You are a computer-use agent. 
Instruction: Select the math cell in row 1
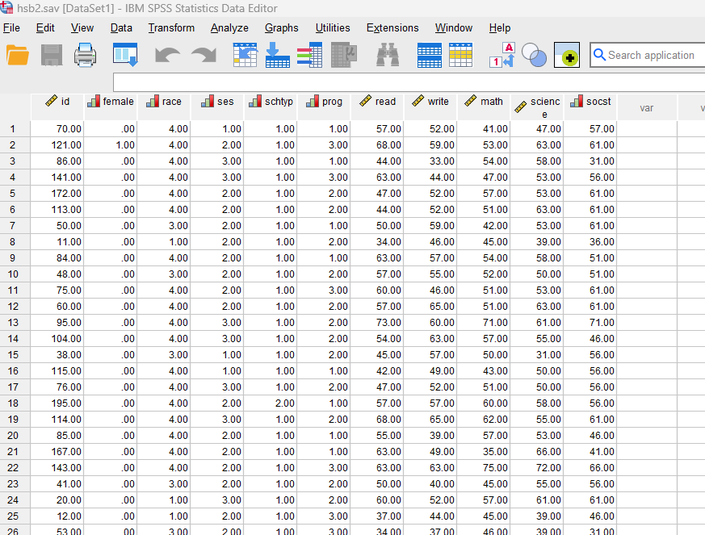coord(484,129)
